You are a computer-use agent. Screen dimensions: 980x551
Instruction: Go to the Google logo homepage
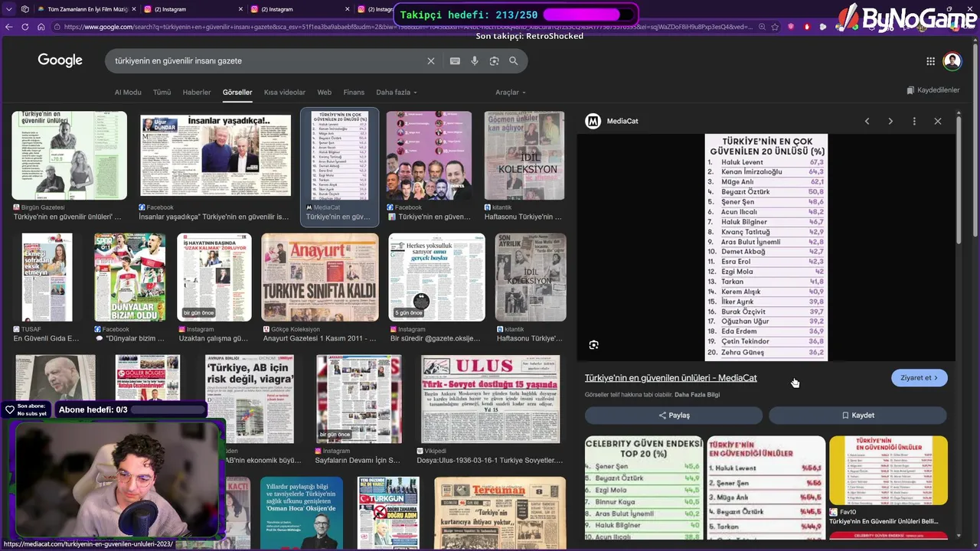click(x=60, y=60)
